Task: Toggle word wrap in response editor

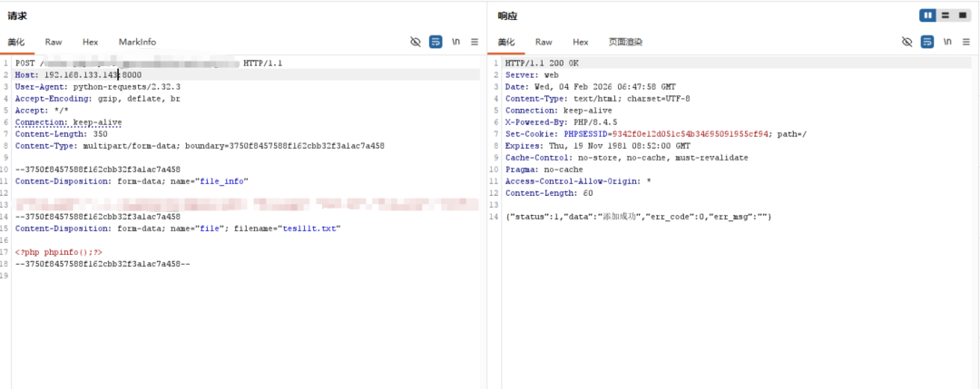Action: (926, 42)
